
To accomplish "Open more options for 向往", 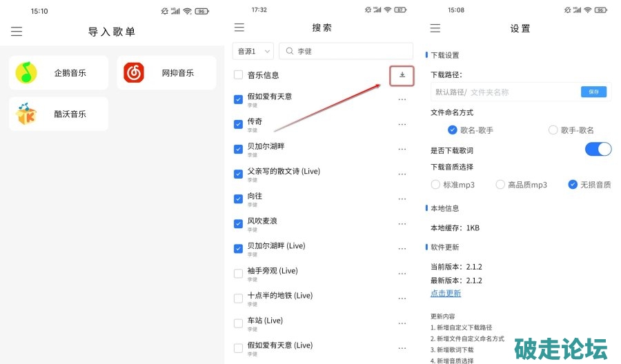I will (402, 199).
